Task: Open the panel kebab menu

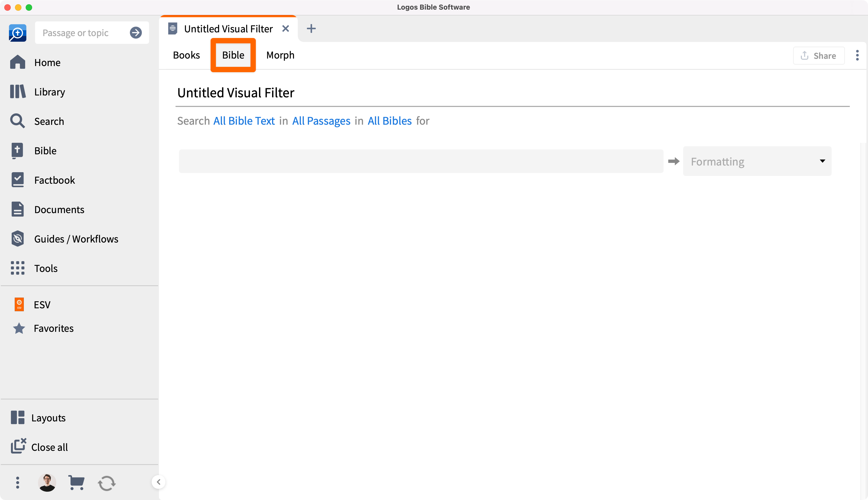Action: point(857,55)
